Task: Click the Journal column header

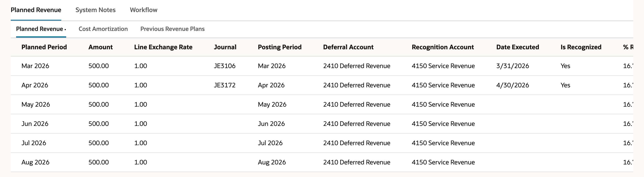Action: [x=225, y=47]
